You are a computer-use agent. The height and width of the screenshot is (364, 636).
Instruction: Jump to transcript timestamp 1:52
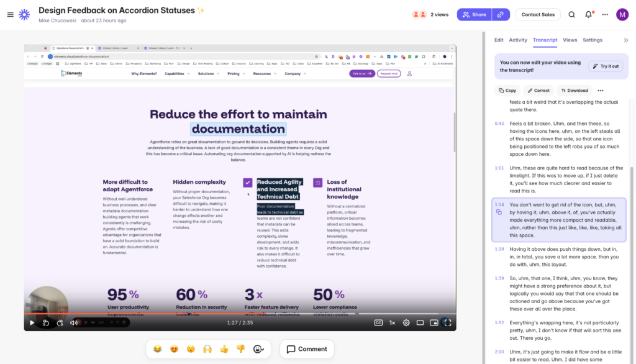tap(499, 323)
